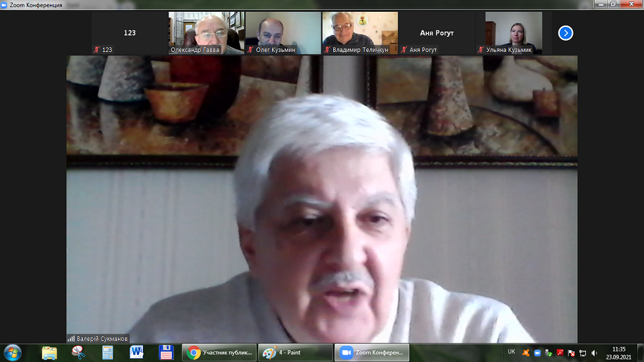
Task: Open Windows Explorer from the taskbar
Action: coord(49,353)
